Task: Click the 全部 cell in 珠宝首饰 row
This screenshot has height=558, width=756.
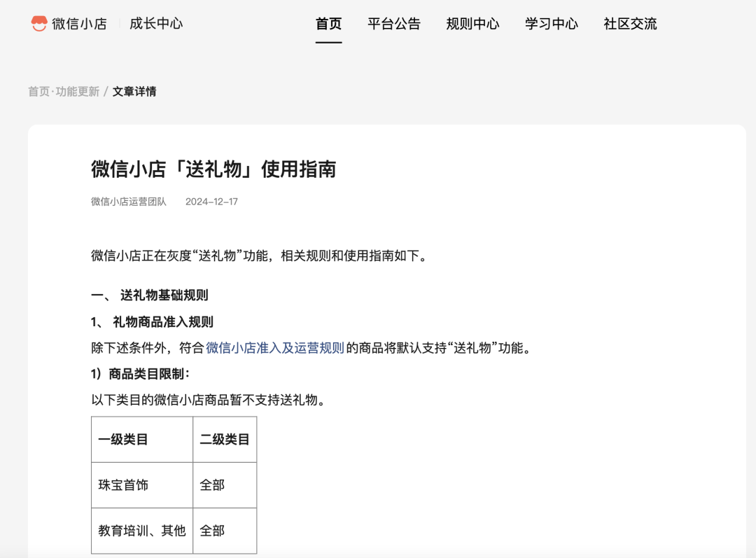Action: pyautogui.click(x=212, y=485)
